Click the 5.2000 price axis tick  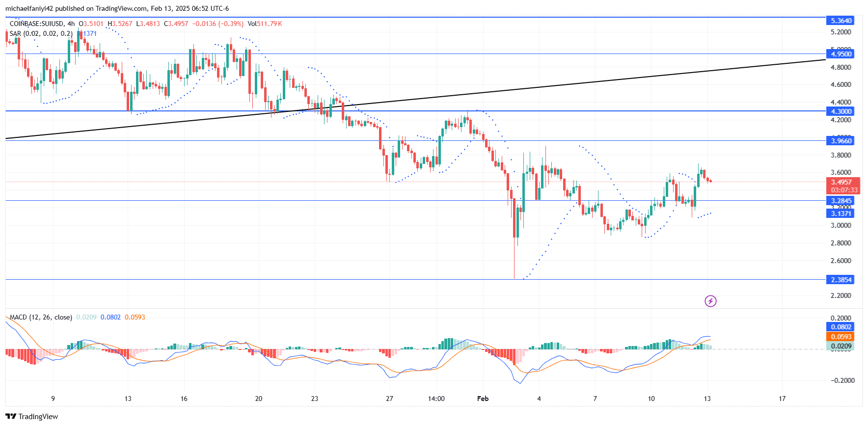click(x=841, y=32)
